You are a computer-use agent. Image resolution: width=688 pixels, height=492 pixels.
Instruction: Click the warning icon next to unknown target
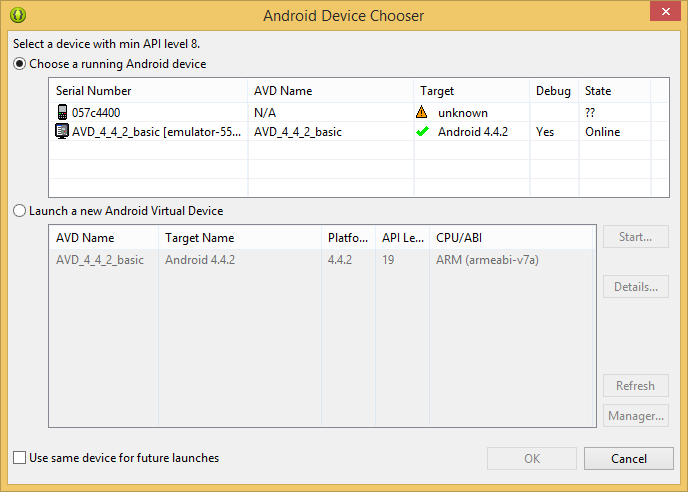(423, 113)
